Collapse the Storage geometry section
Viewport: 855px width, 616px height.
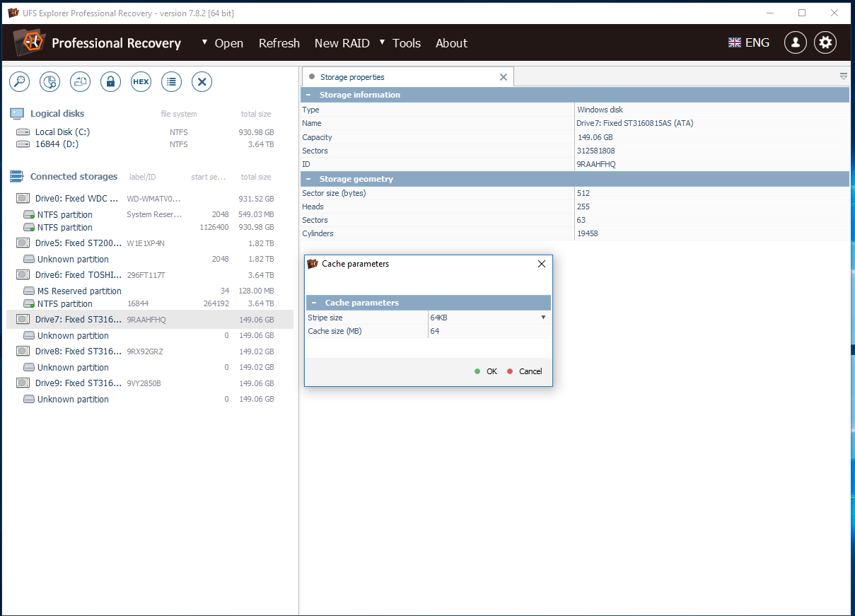point(308,179)
